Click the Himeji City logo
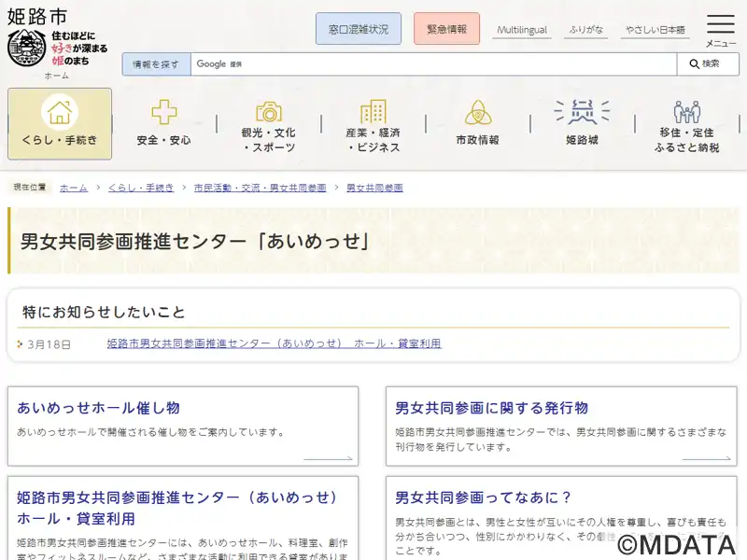This screenshot has height=560, width=747. (56, 39)
